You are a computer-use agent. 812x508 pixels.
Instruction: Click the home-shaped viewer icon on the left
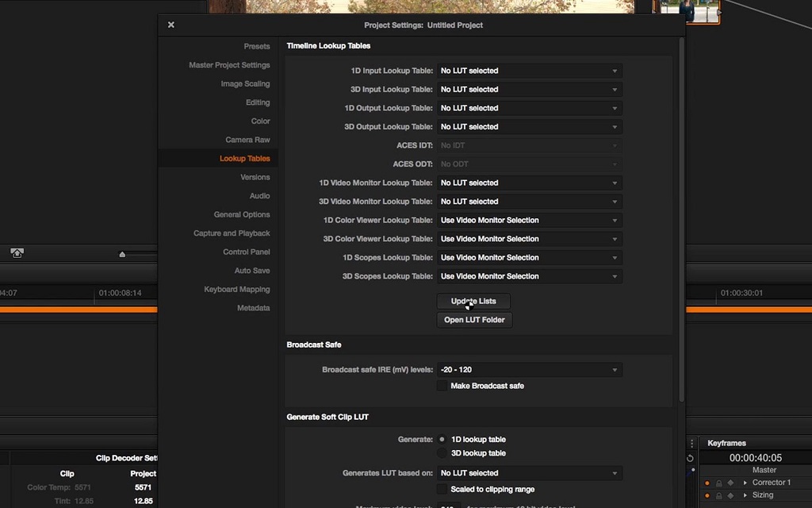click(x=17, y=252)
